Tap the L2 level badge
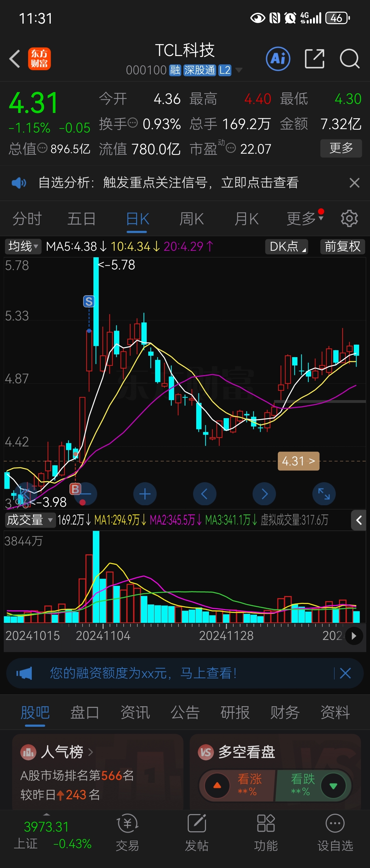 225,70
